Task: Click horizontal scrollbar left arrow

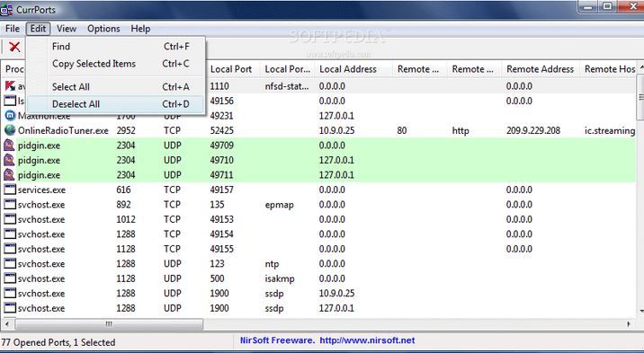Action: tap(6, 324)
